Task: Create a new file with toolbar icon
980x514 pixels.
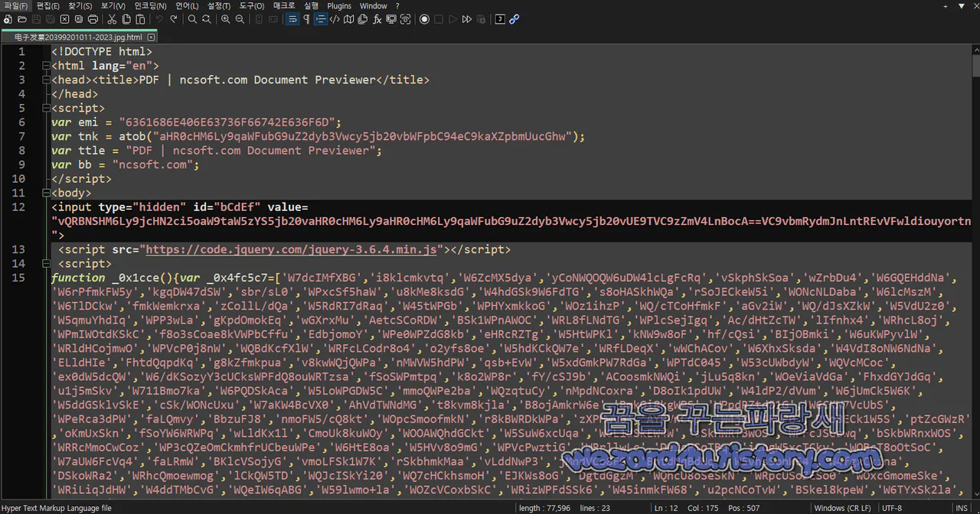Action: pos(8,19)
